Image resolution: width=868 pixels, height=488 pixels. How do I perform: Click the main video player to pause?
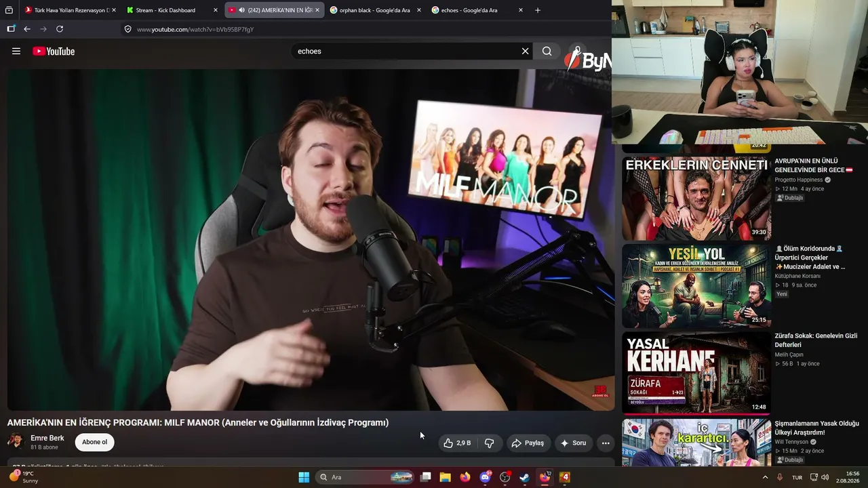311,239
